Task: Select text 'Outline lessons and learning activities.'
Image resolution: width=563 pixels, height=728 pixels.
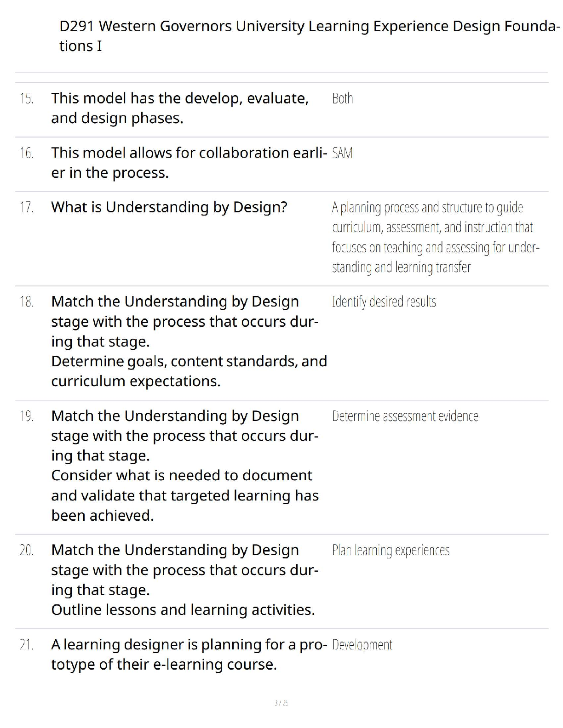Action: (183, 610)
